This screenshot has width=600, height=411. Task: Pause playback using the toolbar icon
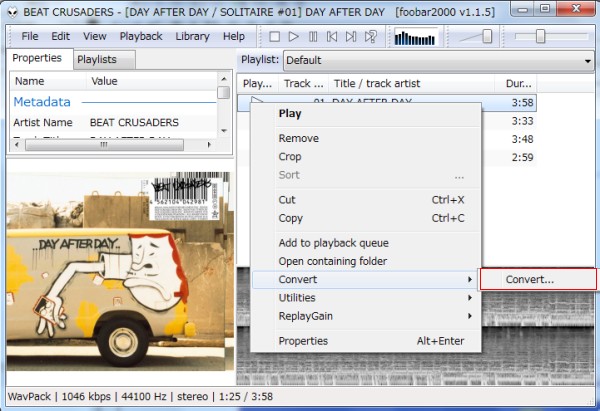coord(313,37)
